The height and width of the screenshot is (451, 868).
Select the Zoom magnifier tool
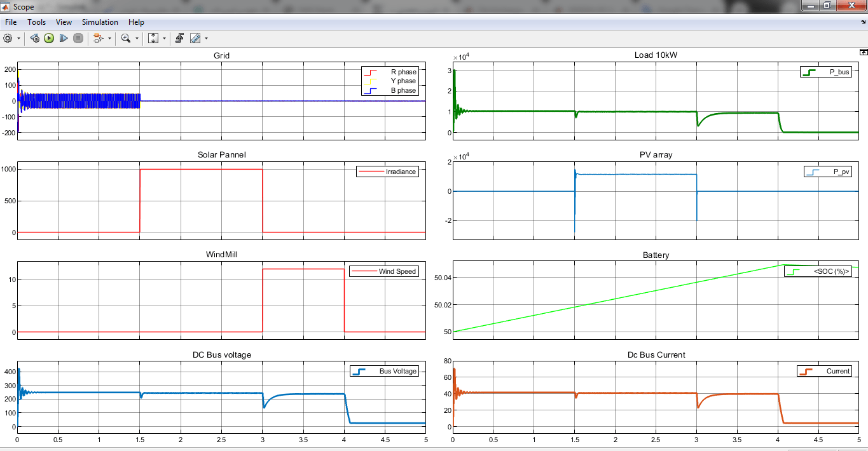pos(125,38)
